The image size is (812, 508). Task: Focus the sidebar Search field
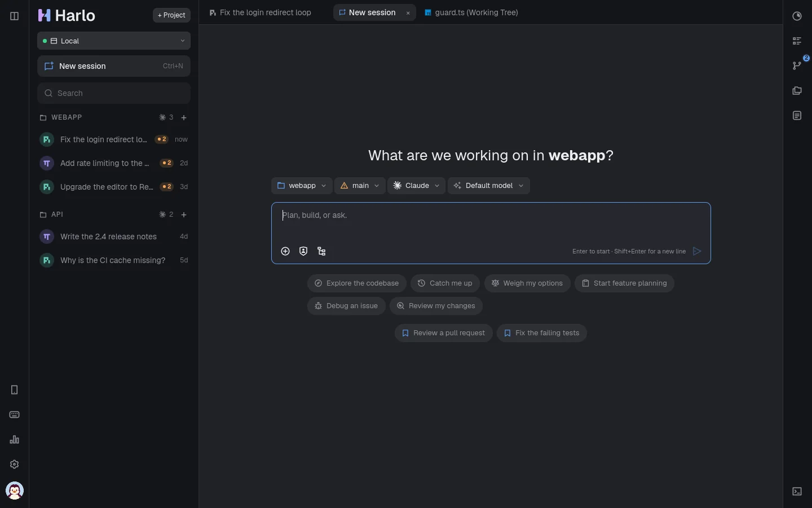(x=114, y=93)
